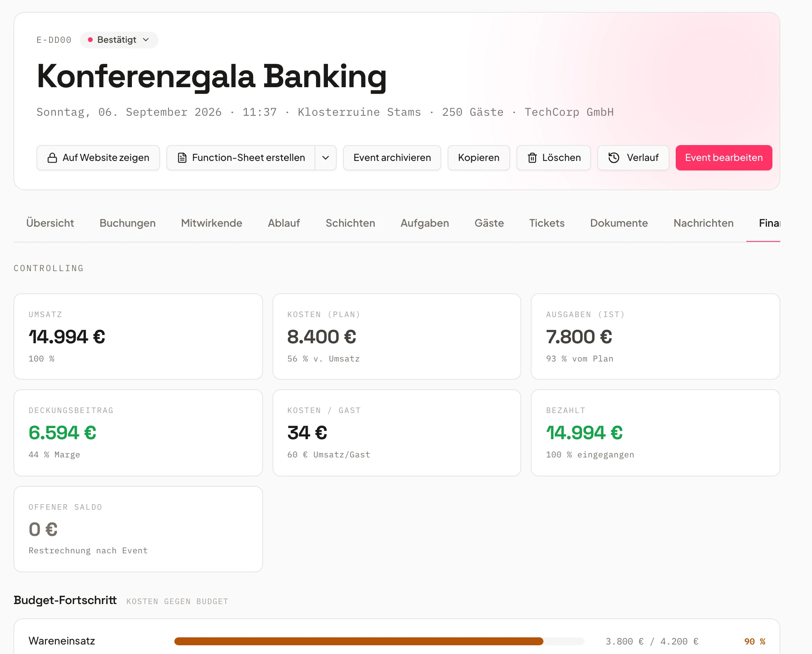Open the Buchungen tab

pos(128,223)
